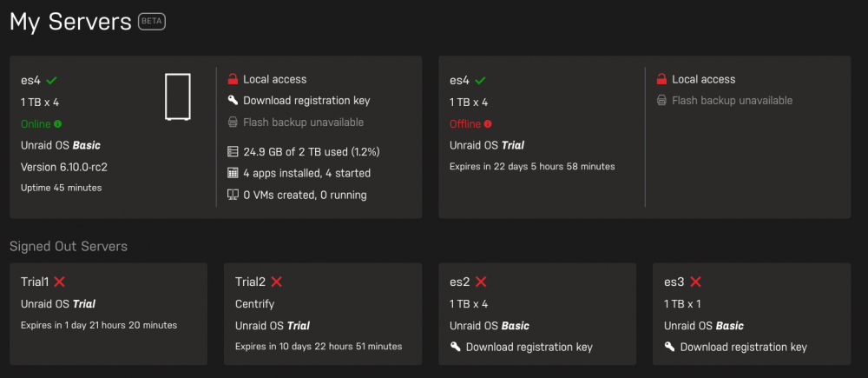
Task: Click the red Offline status label
Action: 465,124
